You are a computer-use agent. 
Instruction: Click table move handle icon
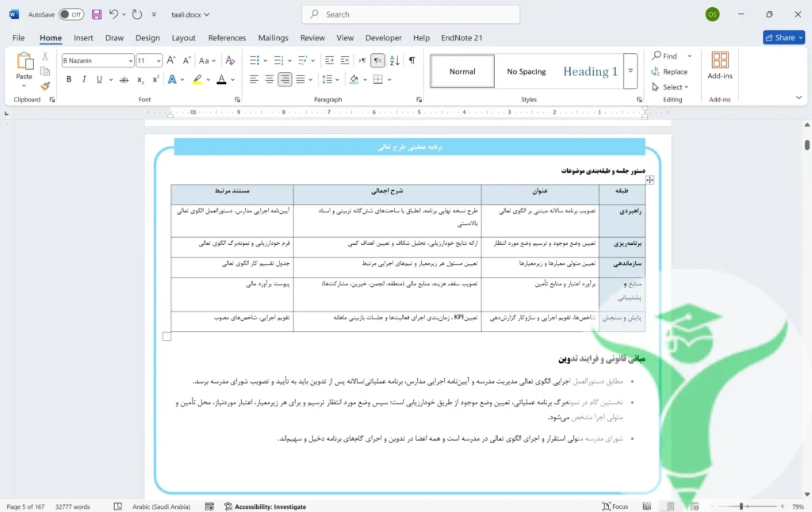pos(650,180)
